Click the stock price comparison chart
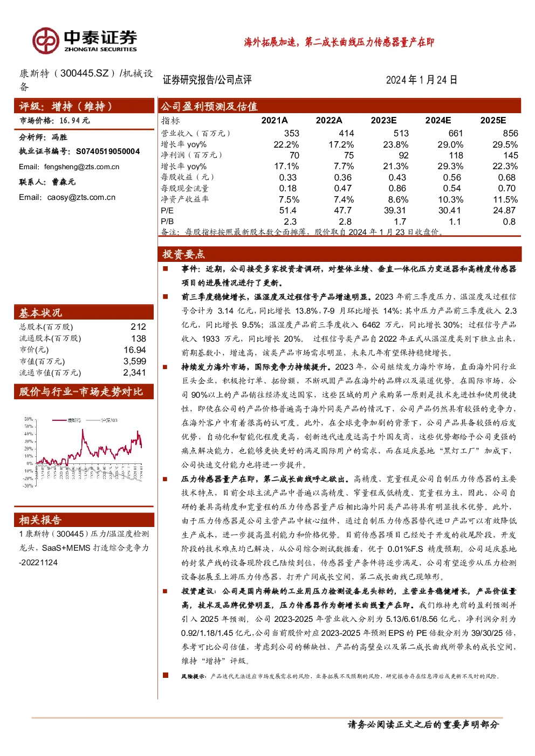Viewport: 535px width, 756px height. [83, 452]
